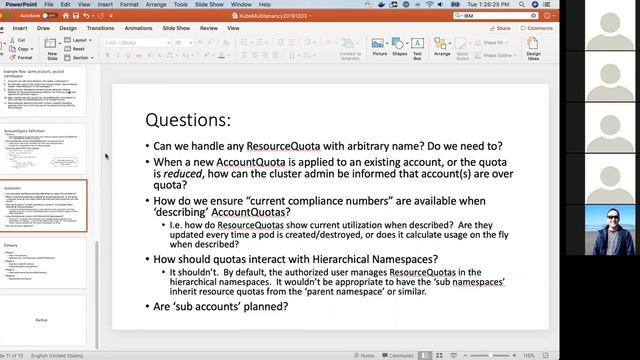Click the Copy button

[x=19, y=49]
